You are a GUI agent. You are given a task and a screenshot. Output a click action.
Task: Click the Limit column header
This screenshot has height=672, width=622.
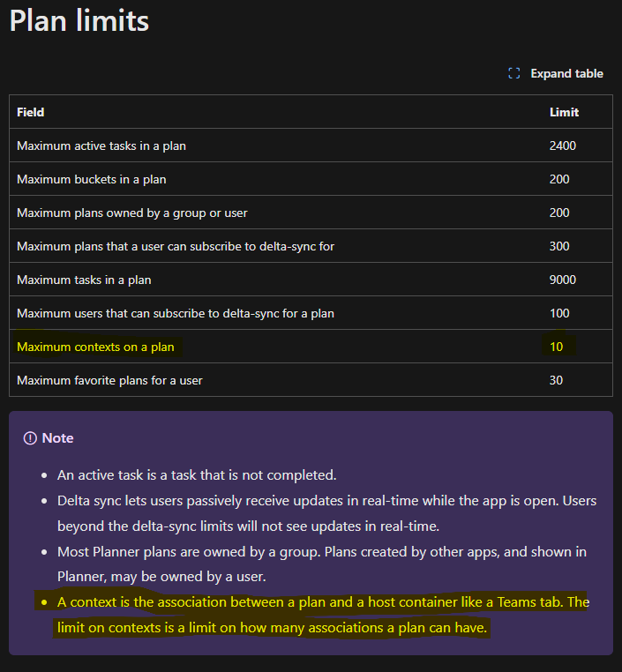pos(564,112)
